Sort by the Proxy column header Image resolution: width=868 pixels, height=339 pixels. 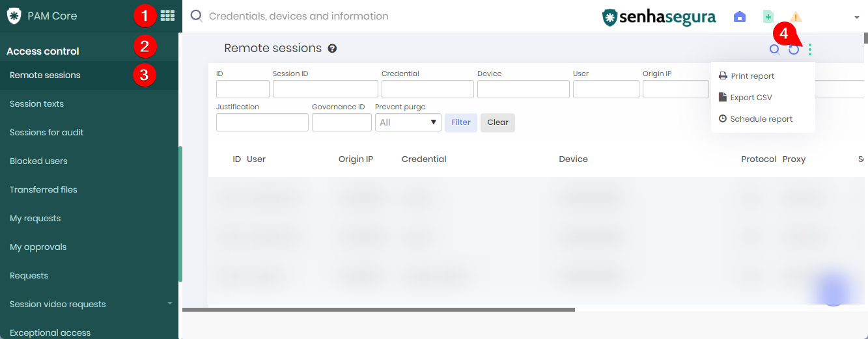coord(794,159)
